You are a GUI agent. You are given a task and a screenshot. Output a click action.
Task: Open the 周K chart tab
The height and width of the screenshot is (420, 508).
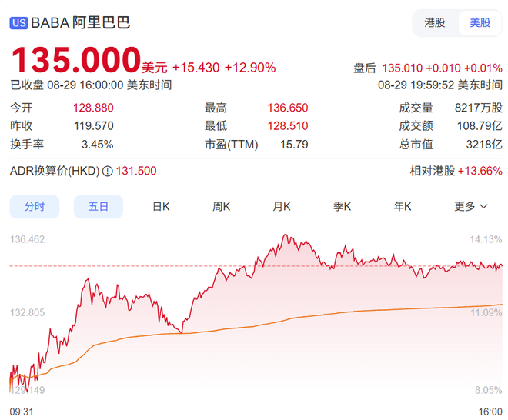point(222,206)
